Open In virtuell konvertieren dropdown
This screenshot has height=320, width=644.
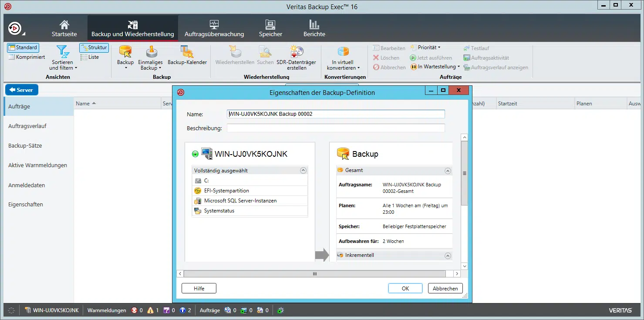[x=343, y=57]
